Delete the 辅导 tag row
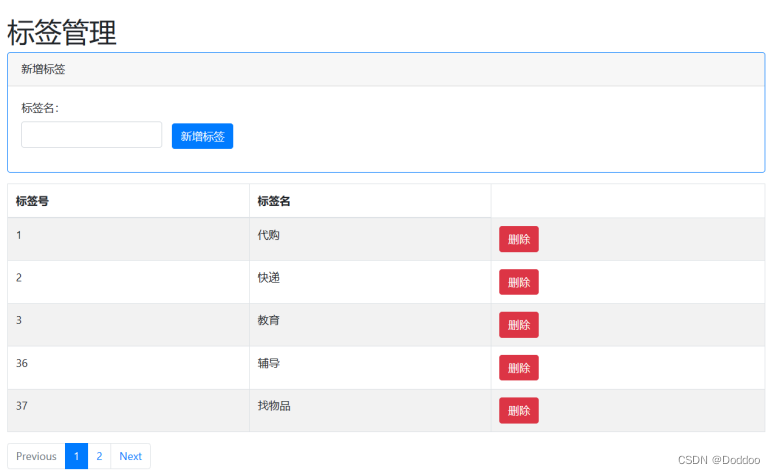Screen dimensions: 775x474 (518, 368)
